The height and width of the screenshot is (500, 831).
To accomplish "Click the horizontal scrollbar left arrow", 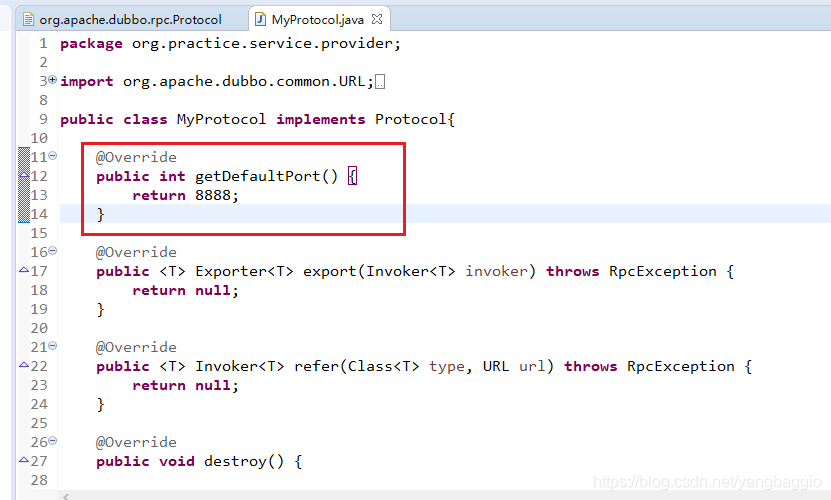I will (66, 496).
